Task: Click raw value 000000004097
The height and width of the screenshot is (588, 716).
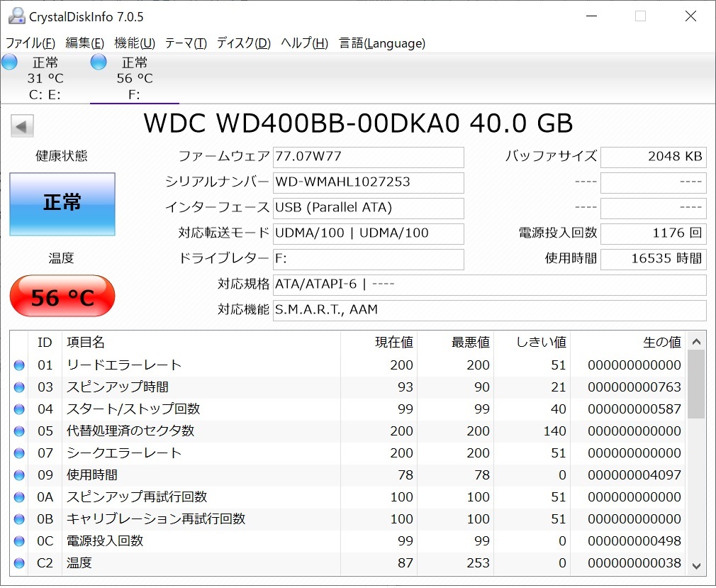Action: point(634,475)
